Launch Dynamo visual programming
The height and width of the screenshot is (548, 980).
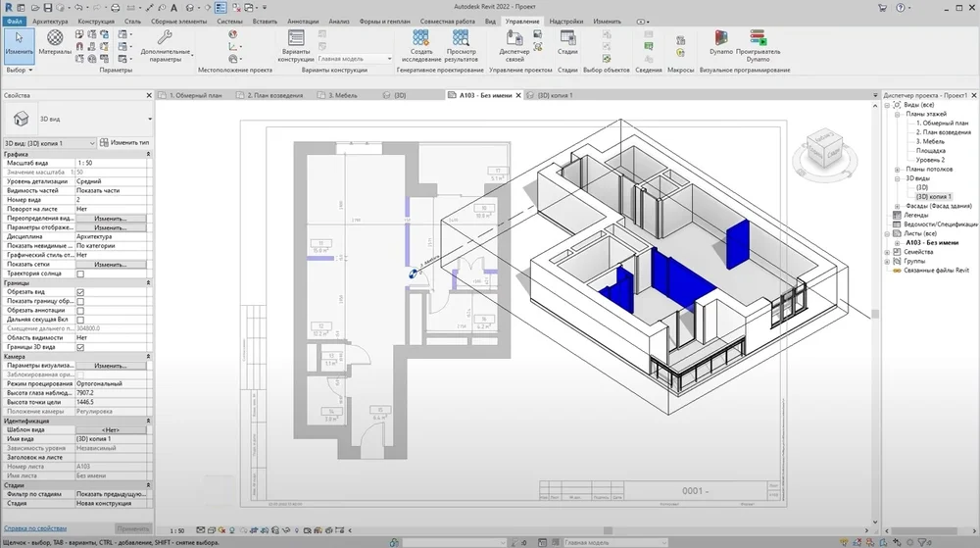click(721, 42)
